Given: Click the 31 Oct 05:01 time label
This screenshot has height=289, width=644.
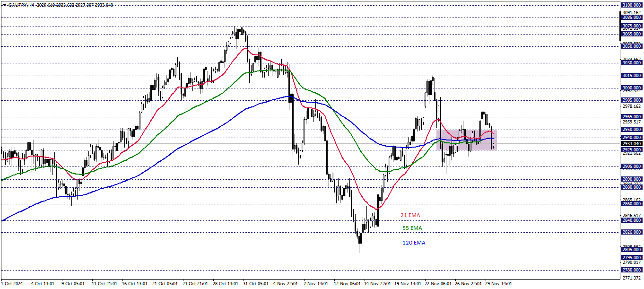Looking at the screenshot, I should [x=256, y=284].
